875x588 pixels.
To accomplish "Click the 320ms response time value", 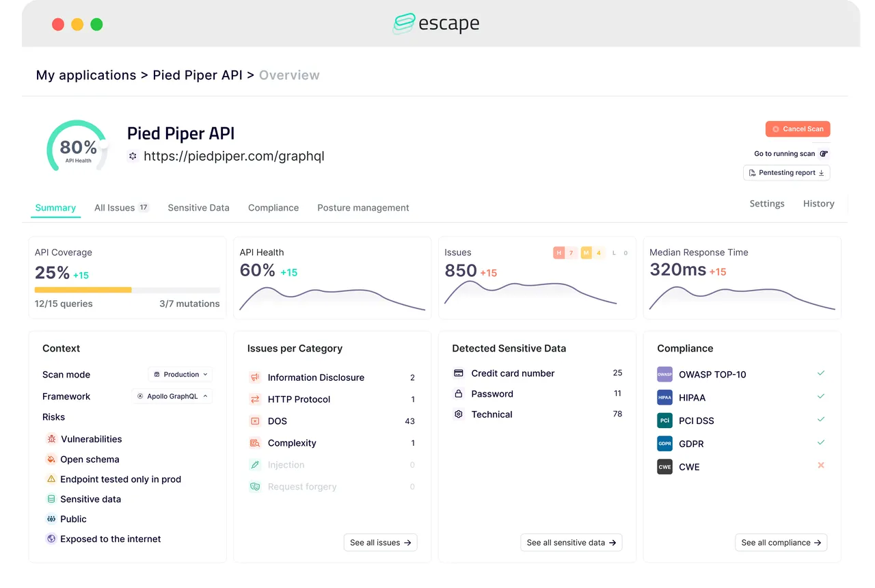I will 678,269.
